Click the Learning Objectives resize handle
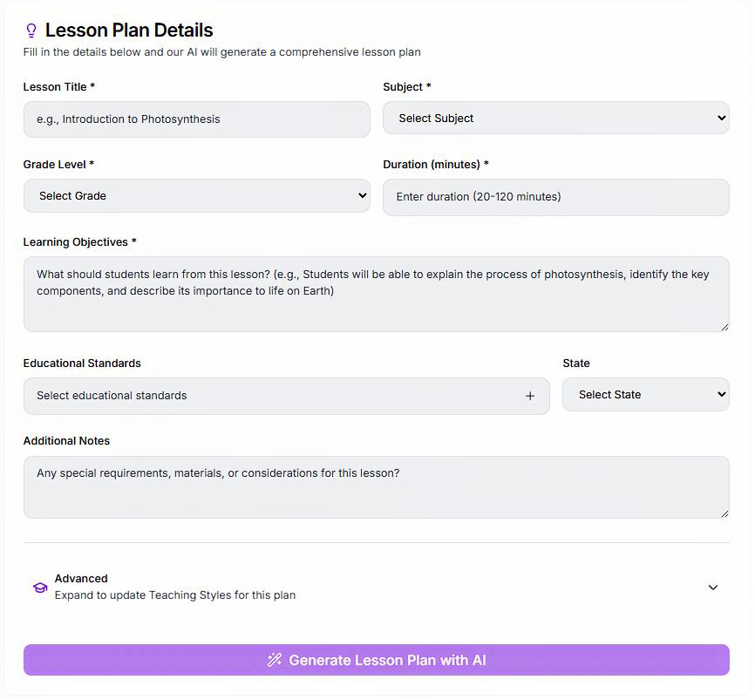Screen dimensions: 755x700 point(724,326)
